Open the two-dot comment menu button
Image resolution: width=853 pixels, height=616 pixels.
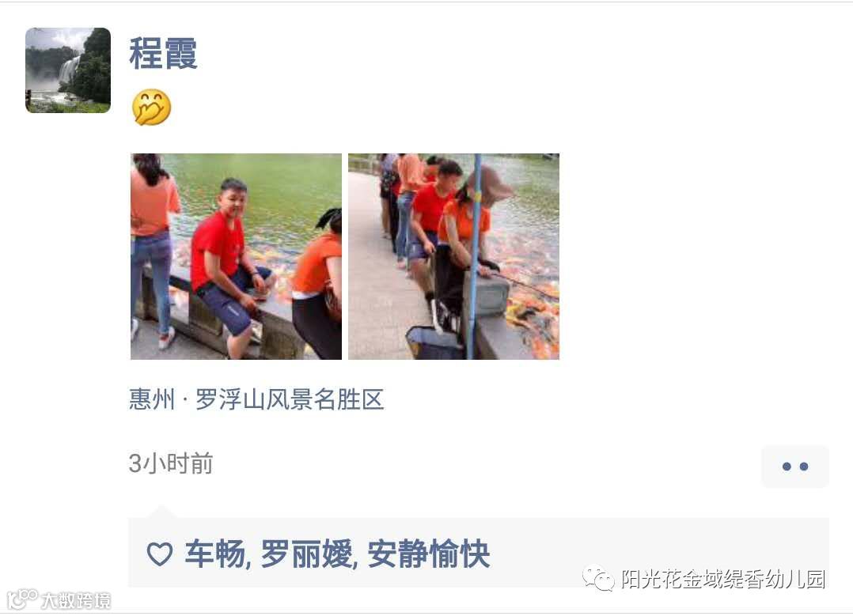pyautogui.click(x=794, y=467)
